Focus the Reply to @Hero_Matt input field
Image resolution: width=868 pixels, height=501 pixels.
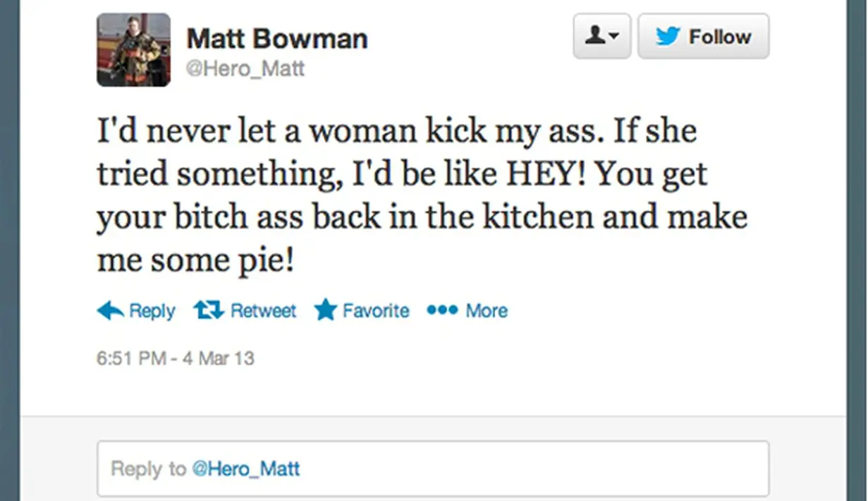pyautogui.click(x=432, y=469)
